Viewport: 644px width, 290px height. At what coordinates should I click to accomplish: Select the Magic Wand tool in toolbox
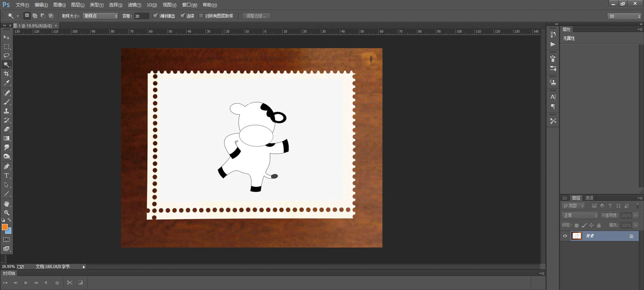pos(6,64)
